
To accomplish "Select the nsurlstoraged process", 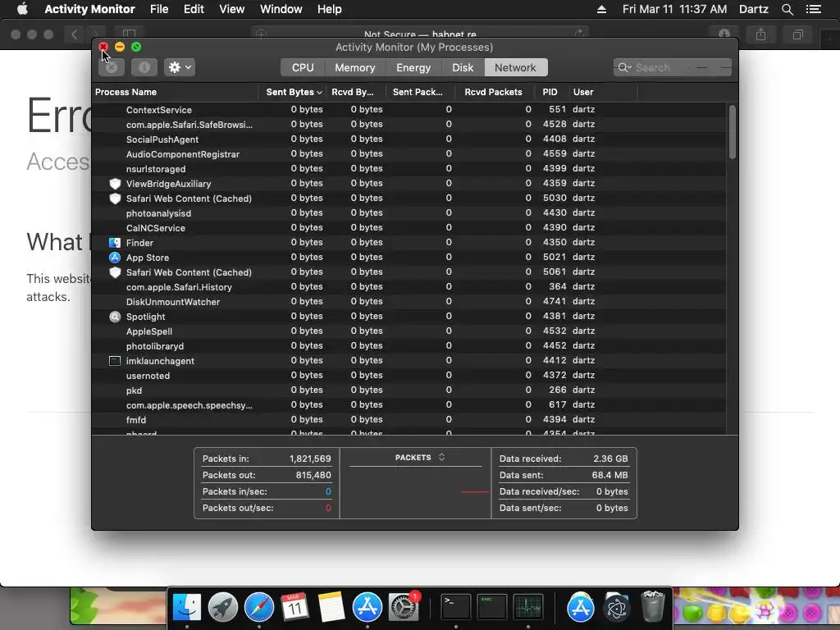I will click(409, 169).
